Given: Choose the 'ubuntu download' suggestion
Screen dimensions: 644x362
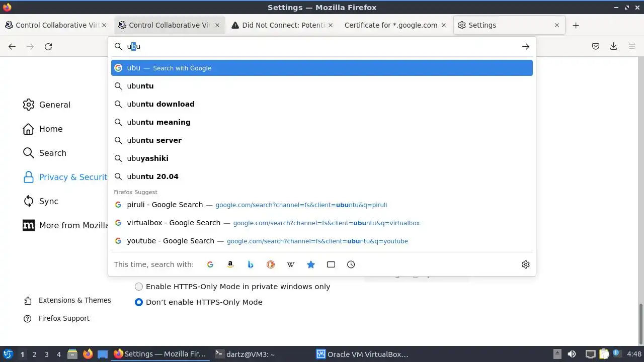Looking at the screenshot, I should tap(322, 104).
